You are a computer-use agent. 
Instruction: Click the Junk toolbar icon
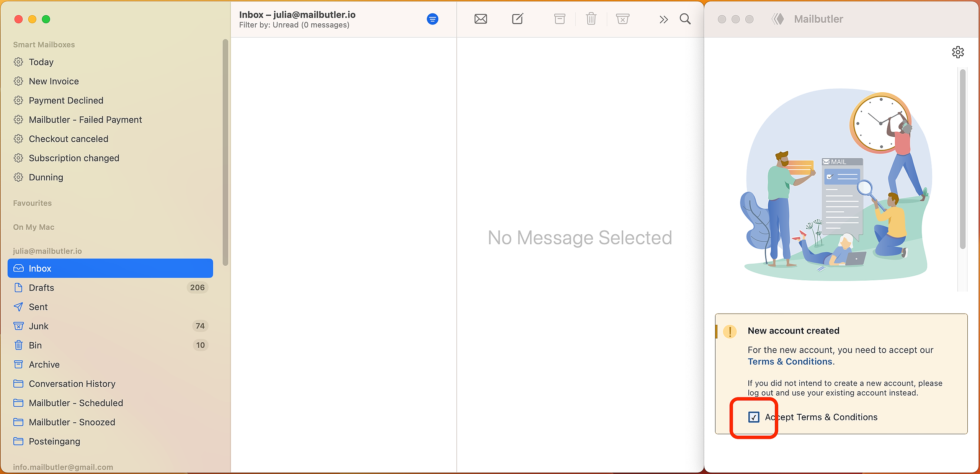coord(622,19)
